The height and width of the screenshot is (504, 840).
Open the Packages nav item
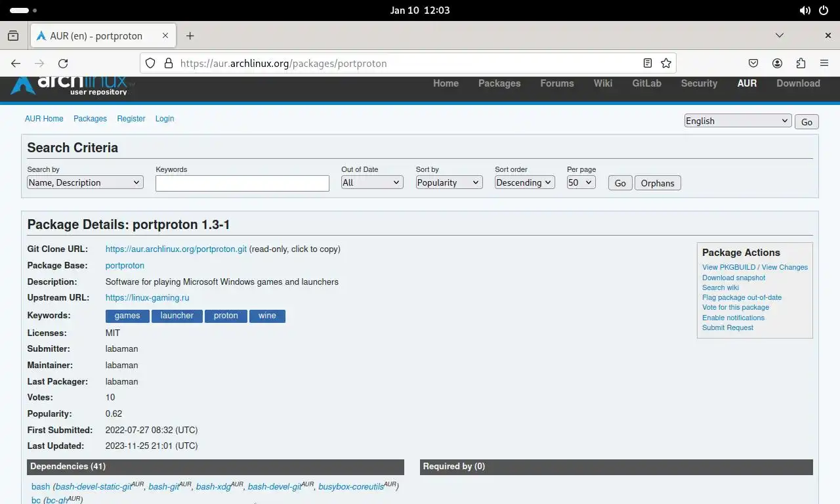tap(499, 83)
